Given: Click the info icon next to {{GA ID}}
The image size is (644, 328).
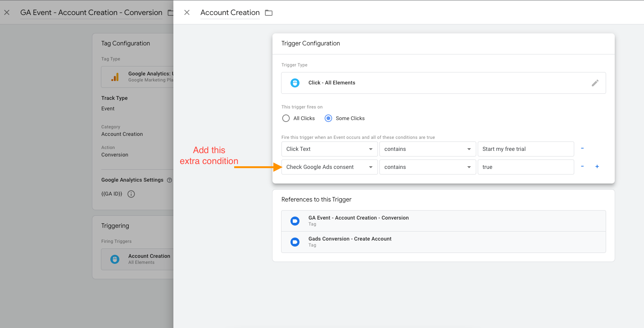Looking at the screenshot, I should coord(131,194).
